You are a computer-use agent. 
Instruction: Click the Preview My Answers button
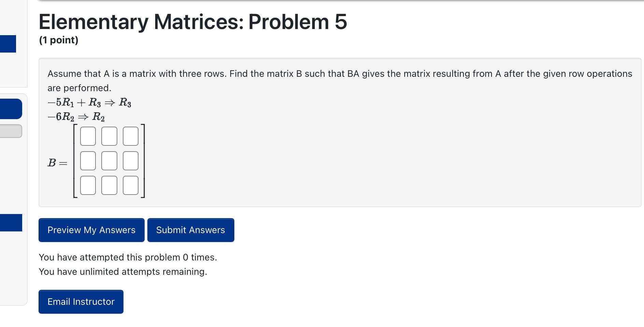(x=91, y=230)
